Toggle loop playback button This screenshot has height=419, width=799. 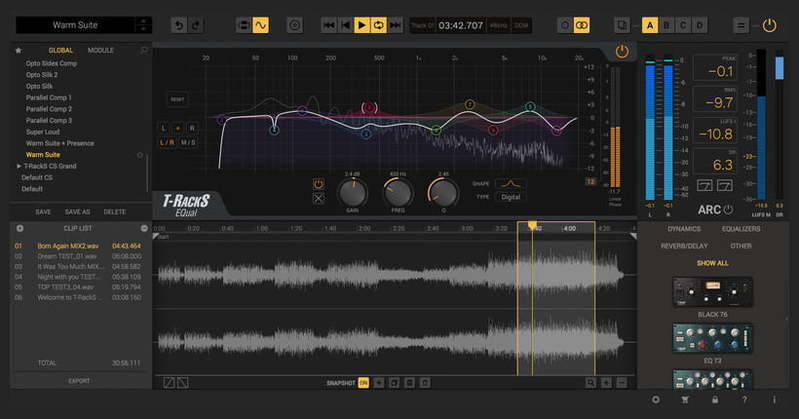tap(379, 25)
